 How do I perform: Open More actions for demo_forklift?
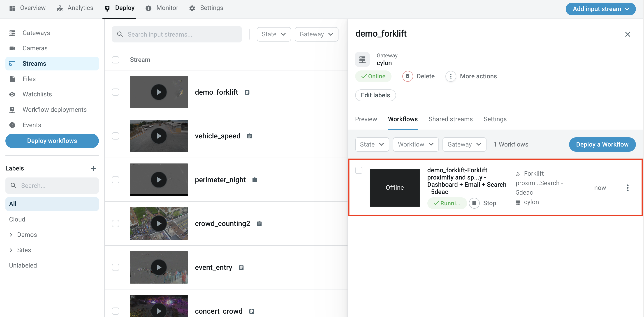click(471, 76)
